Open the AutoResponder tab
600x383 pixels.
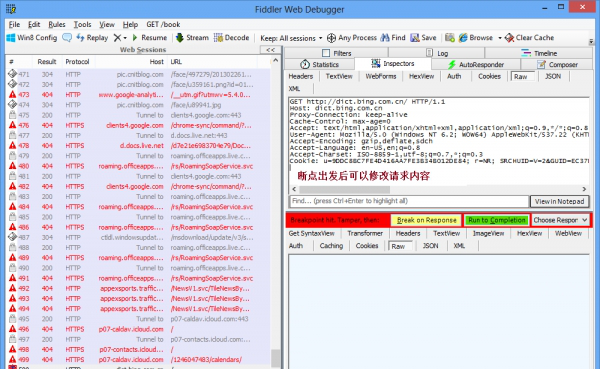[x=476, y=64]
